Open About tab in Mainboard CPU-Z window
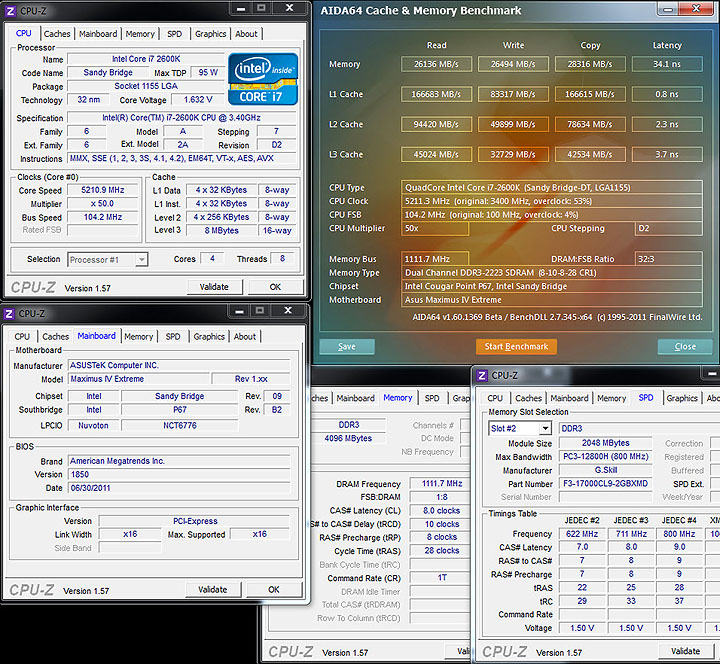The height and width of the screenshot is (664, 720). tap(245, 337)
